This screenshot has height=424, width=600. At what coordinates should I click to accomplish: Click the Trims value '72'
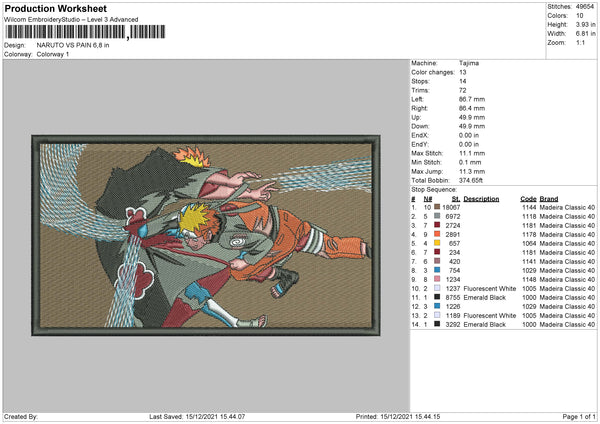(462, 90)
